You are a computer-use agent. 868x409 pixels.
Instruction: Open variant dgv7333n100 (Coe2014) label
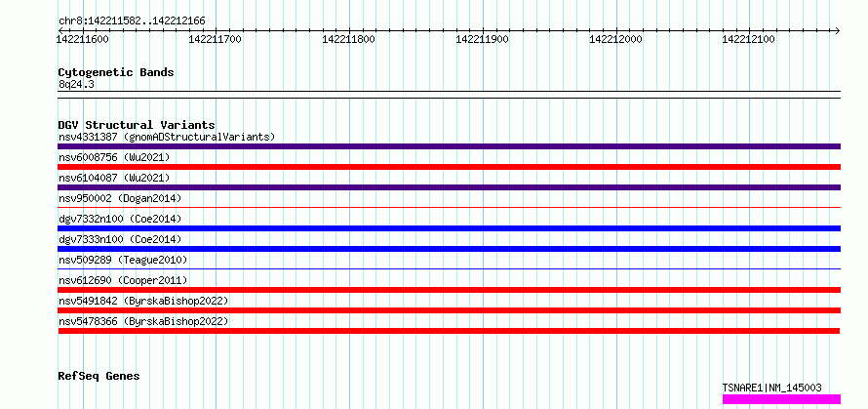point(120,239)
